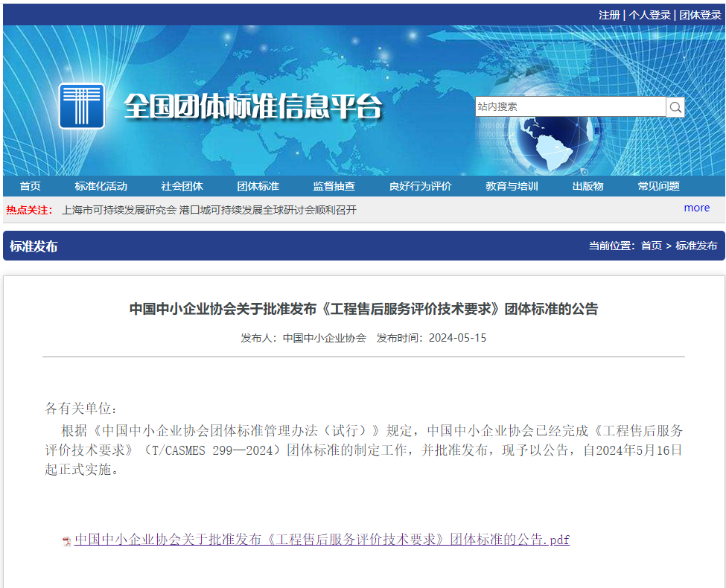The width and height of the screenshot is (726, 588).
Task: Click the more link in hot news
Action: click(697, 208)
